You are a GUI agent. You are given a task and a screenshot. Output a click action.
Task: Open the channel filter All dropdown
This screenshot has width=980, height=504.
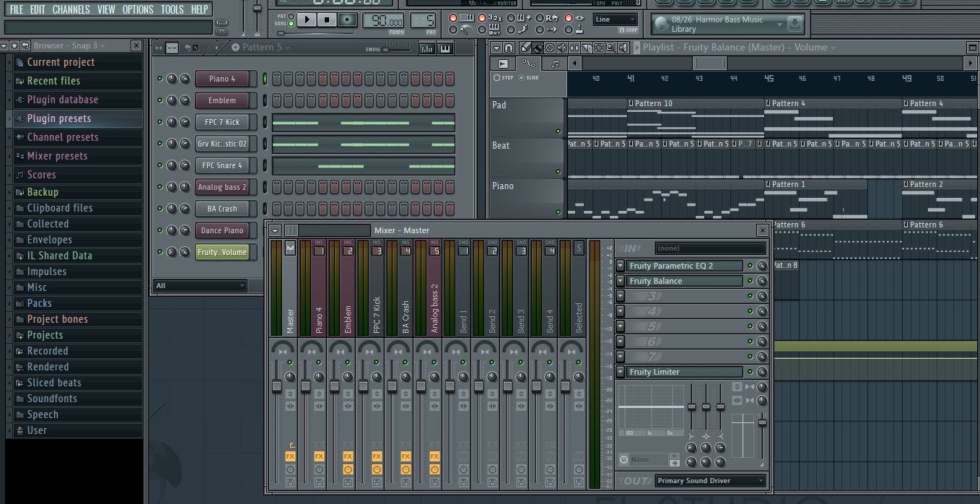coord(200,286)
